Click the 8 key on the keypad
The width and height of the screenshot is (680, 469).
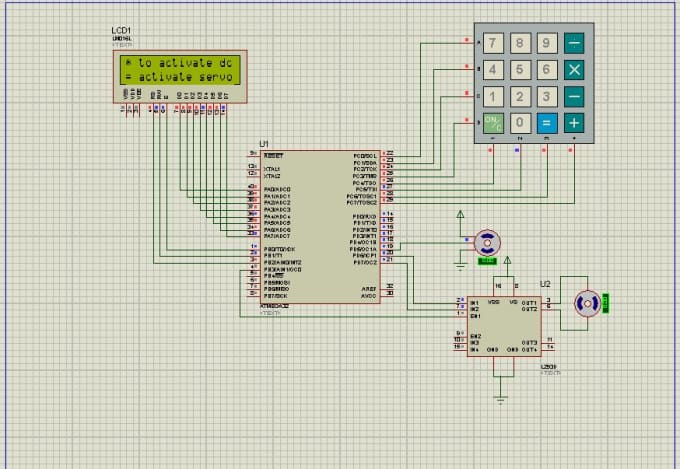(520, 43)
